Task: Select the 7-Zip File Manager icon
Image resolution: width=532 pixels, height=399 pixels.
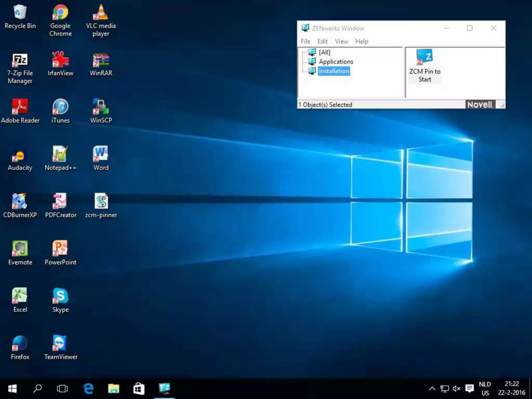Action: pyautogui.click(x=20, y=68)
